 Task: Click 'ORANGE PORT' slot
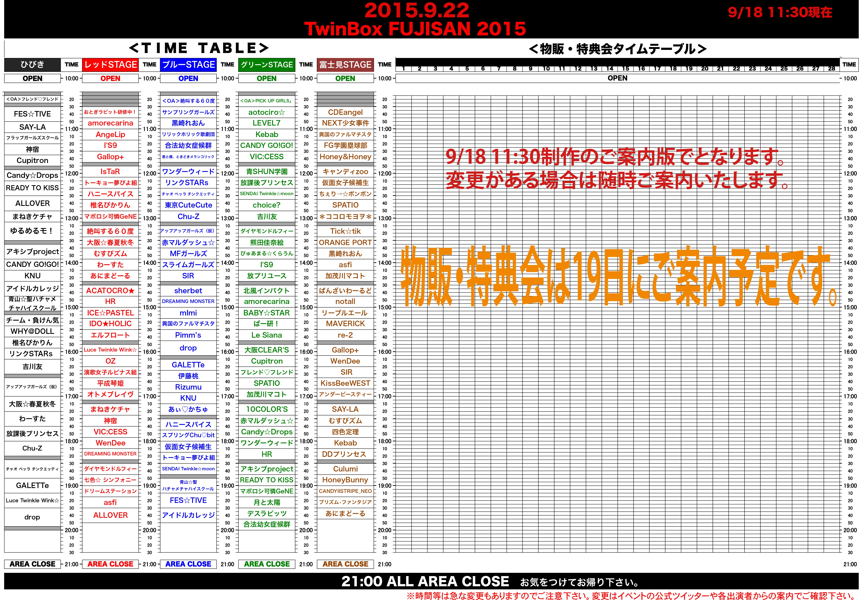coord(345,242)
